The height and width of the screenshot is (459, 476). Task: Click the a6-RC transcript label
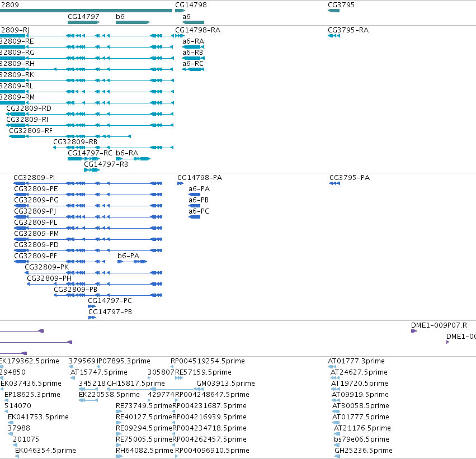click(193, 64)
